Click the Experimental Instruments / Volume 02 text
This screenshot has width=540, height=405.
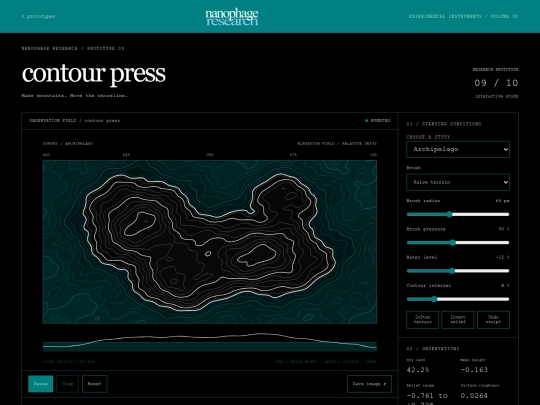coord(463,16)
